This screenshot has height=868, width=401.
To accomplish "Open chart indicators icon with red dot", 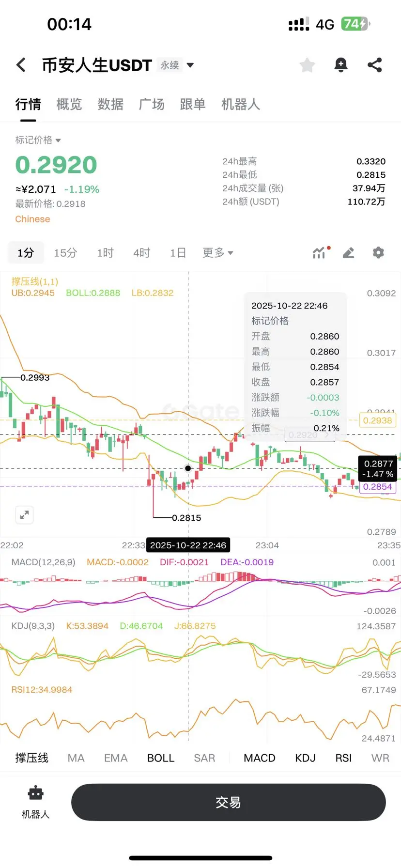I will tap(321, 252).
